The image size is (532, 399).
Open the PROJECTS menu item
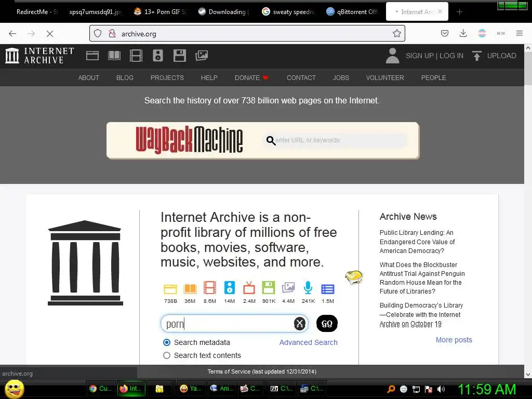tap(167, 78)
